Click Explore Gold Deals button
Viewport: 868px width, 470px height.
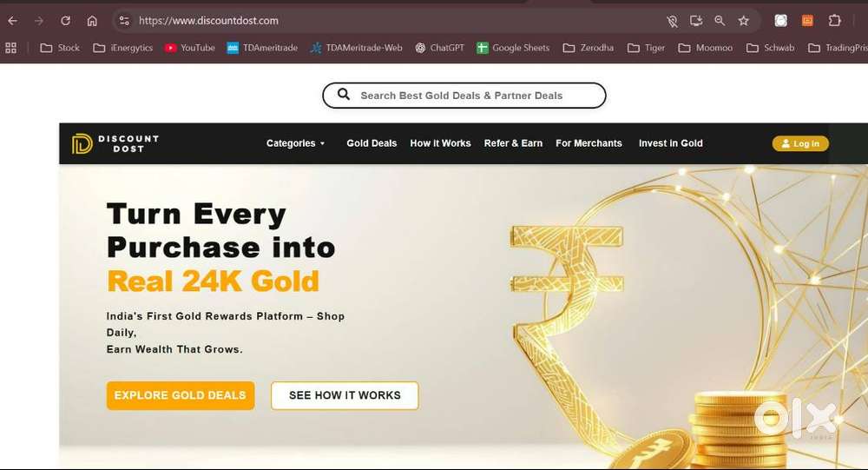point(181,396)
